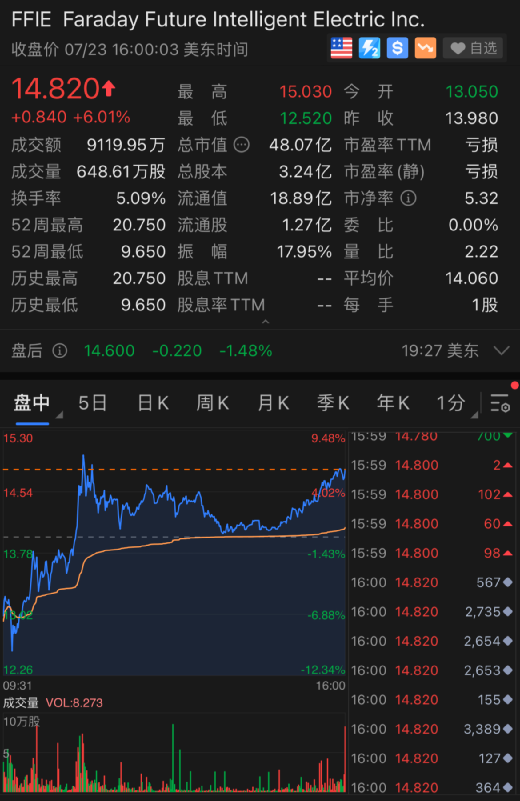The image size is (520, 801).
Task: Collapse the quote details with the up chevron
Action: pyautogui.click(x=265, y=322)
